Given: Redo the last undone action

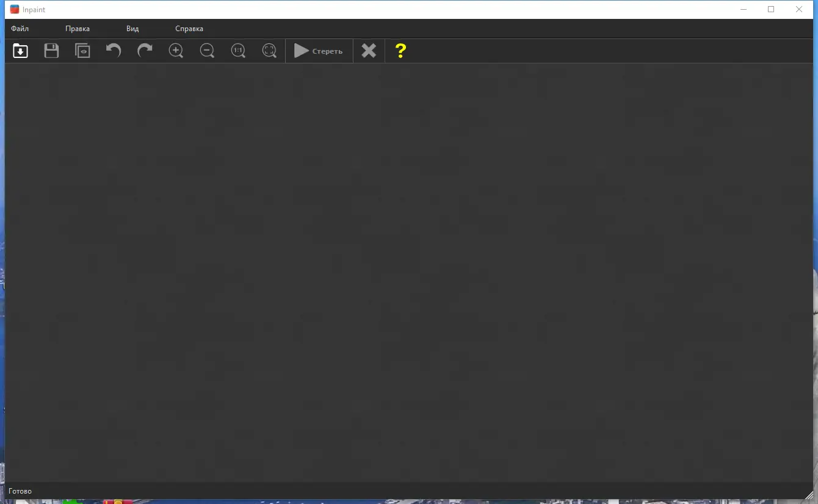Looking at the screenshot, I should [x=145, y=51].
